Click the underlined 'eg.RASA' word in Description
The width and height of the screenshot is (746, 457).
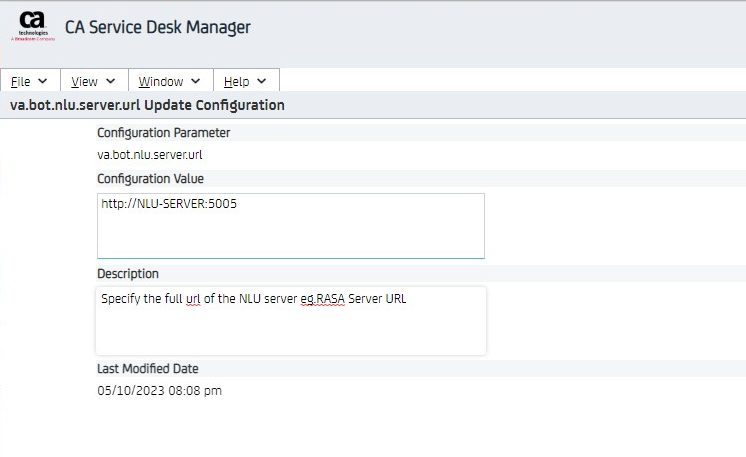(x=323, y=298)
